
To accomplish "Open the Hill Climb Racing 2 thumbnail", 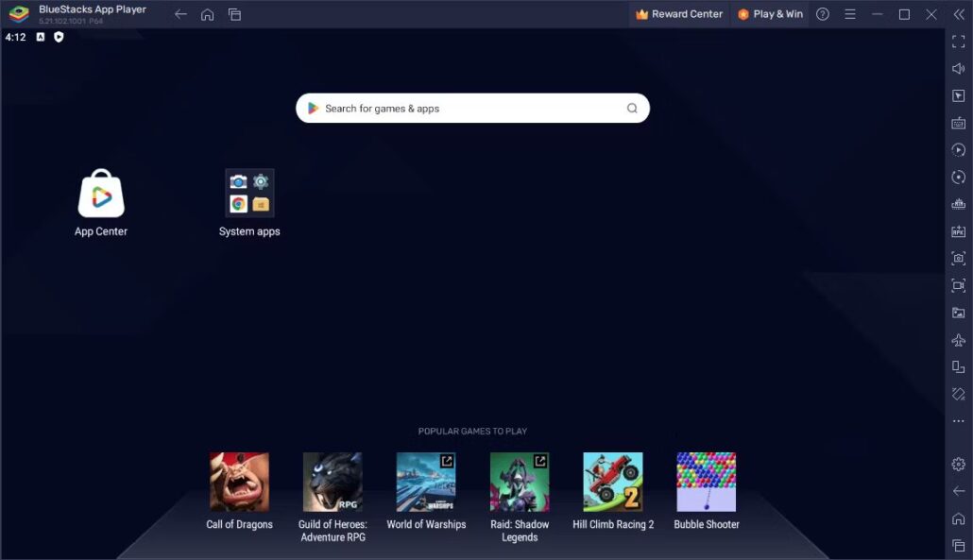I will pos(613,480).
